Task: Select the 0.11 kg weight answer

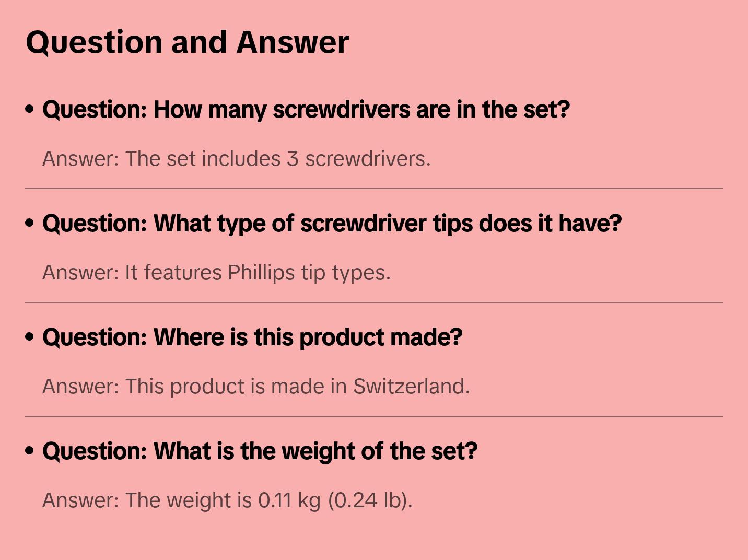Action: click(x=227, y=500)
